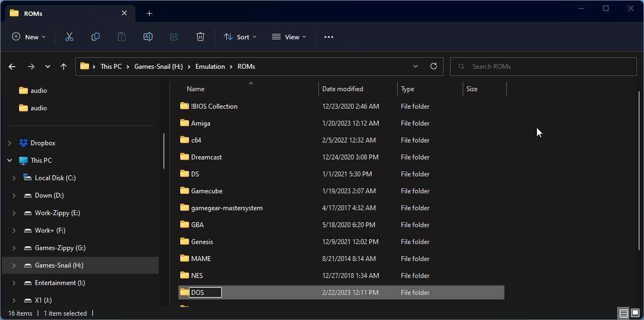Go up one directory level

coord(63,66)
